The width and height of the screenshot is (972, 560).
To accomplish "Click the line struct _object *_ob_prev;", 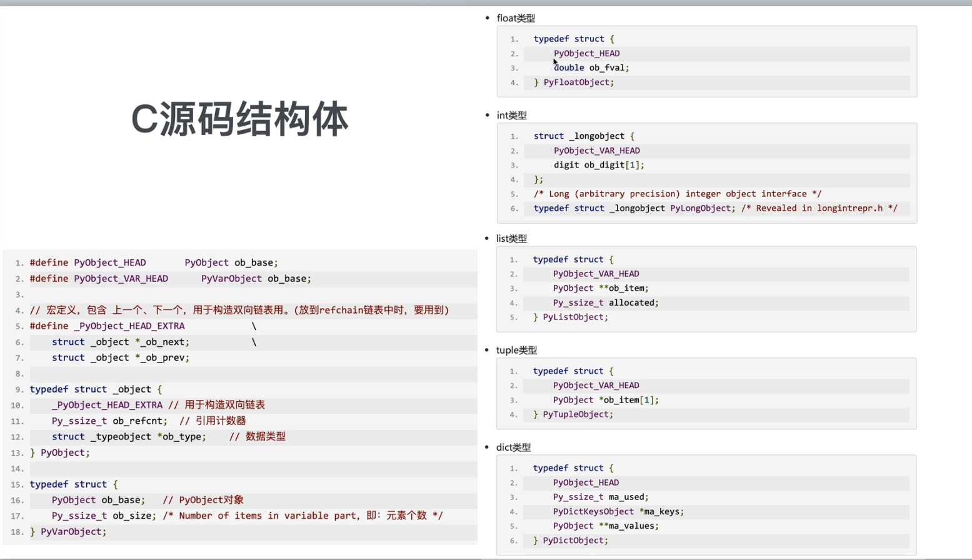I will [x=121, y=357].
